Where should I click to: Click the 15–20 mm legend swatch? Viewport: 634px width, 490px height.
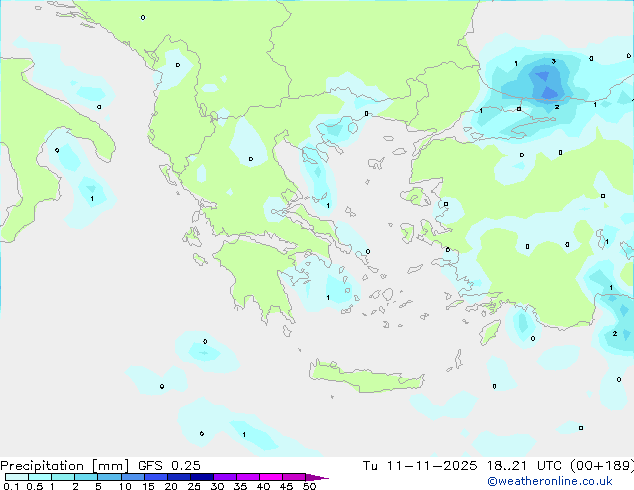click(156, 477)
